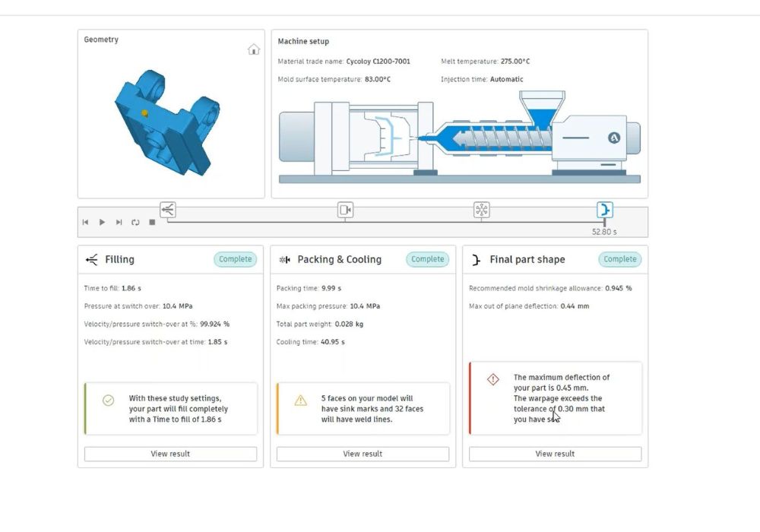Skip to the start of the timeline
The width and height of the screenshot is (760, 532).
pos(86,222)
